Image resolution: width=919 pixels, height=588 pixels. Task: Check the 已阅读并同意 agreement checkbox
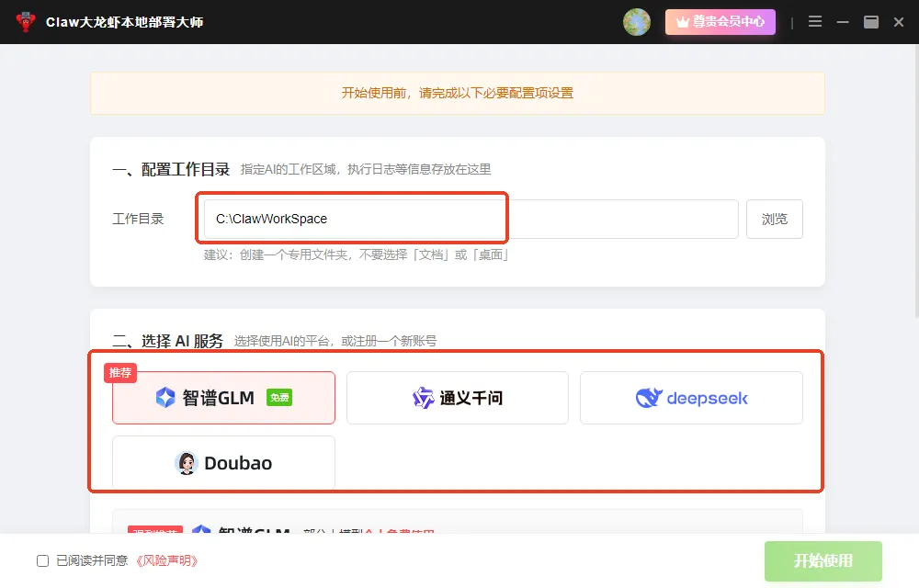point(43,561)
